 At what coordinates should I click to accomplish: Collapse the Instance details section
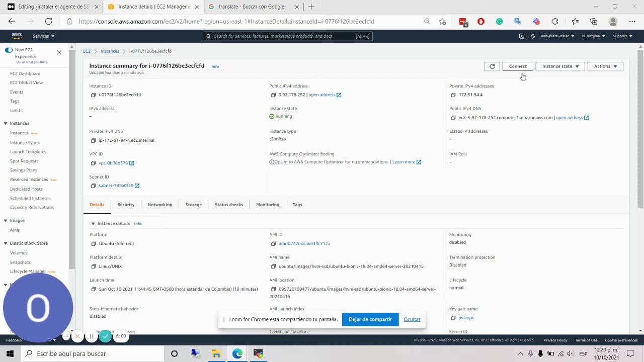pos(93,224)
